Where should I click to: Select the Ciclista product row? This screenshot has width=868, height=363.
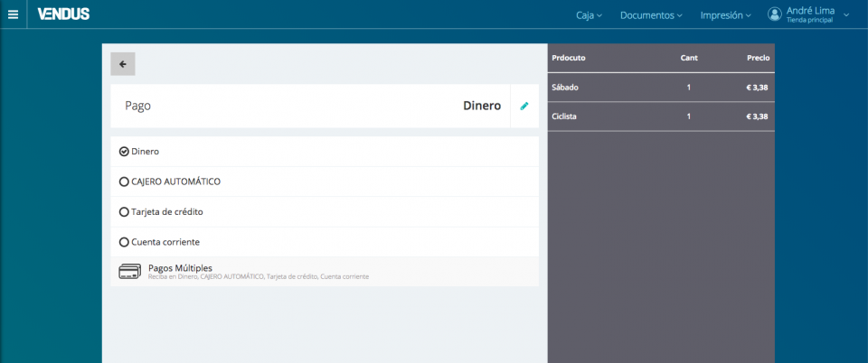(x=660, y=116)
